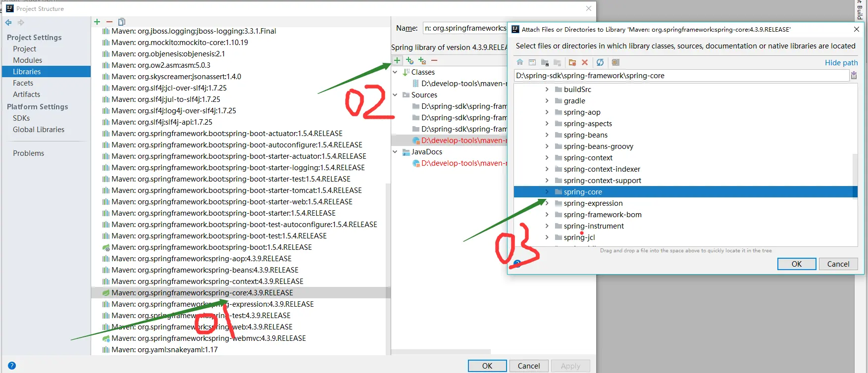Image resolution: width=868 pixels, height=373 pixels.
Task: Click the Sources folder icon
Action: 406,95
